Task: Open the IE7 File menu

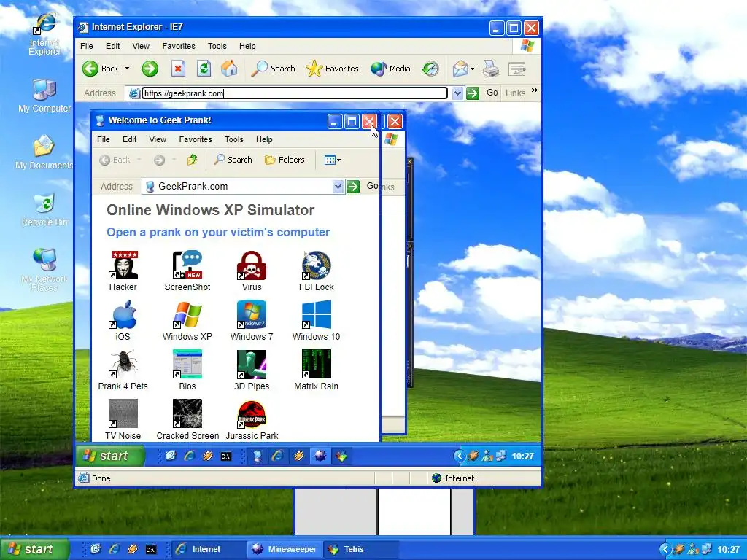Action: pos(87,46)
